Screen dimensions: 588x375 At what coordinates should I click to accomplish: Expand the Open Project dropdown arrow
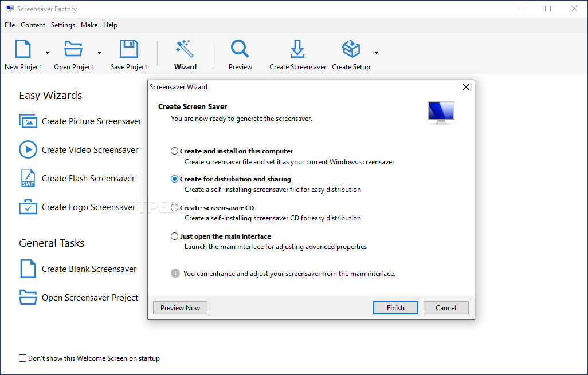(x=99, y=53)
